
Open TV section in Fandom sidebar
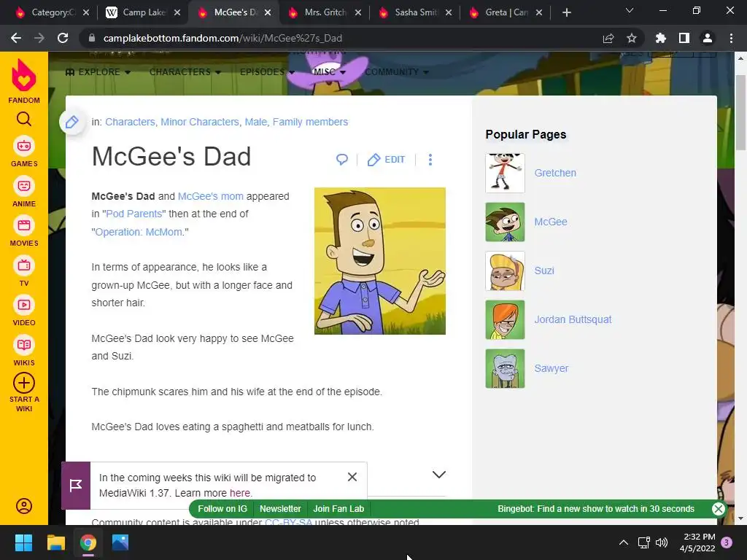pos(24,272)
